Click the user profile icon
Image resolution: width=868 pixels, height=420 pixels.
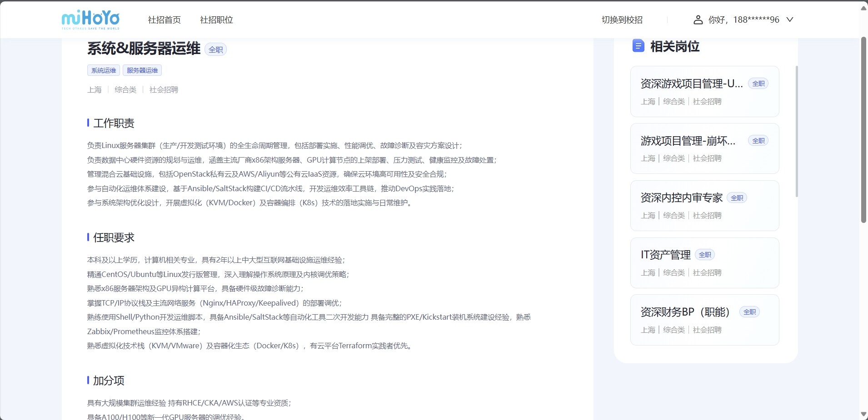point(698,20)
